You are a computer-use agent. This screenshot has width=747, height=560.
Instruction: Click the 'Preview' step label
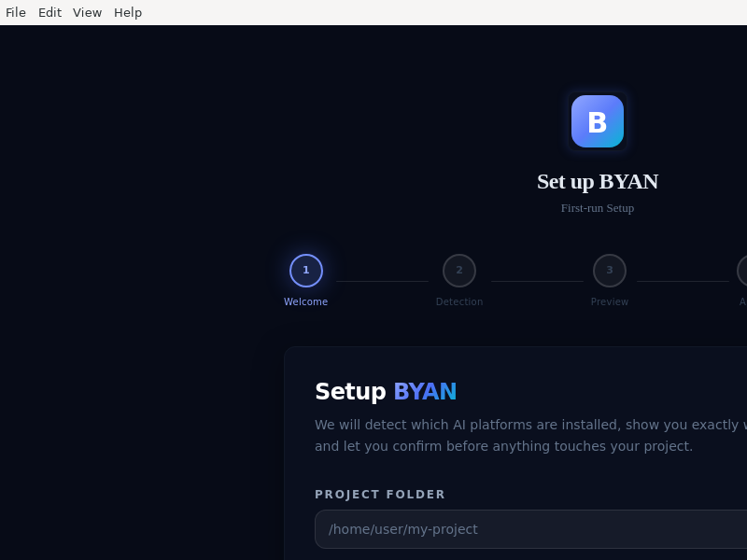[x=610, y=301]
